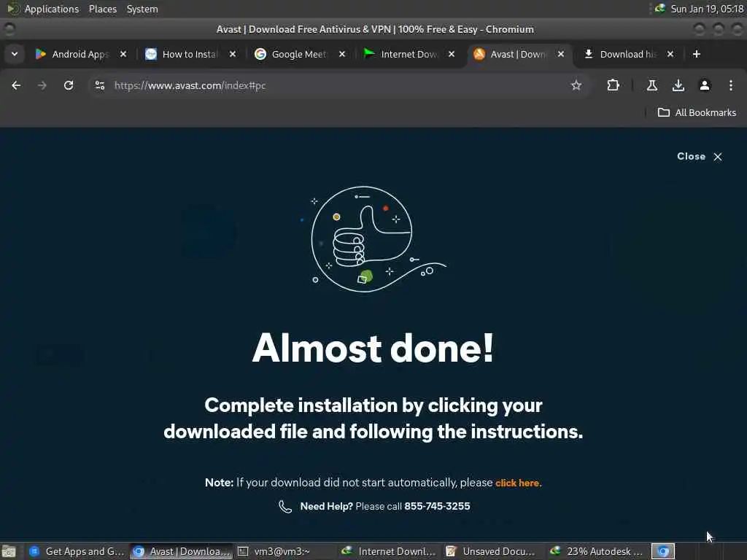Open a new tab with plus button
Image resolution: width=747 pixels, height=560 pixels.
[697, 54]
